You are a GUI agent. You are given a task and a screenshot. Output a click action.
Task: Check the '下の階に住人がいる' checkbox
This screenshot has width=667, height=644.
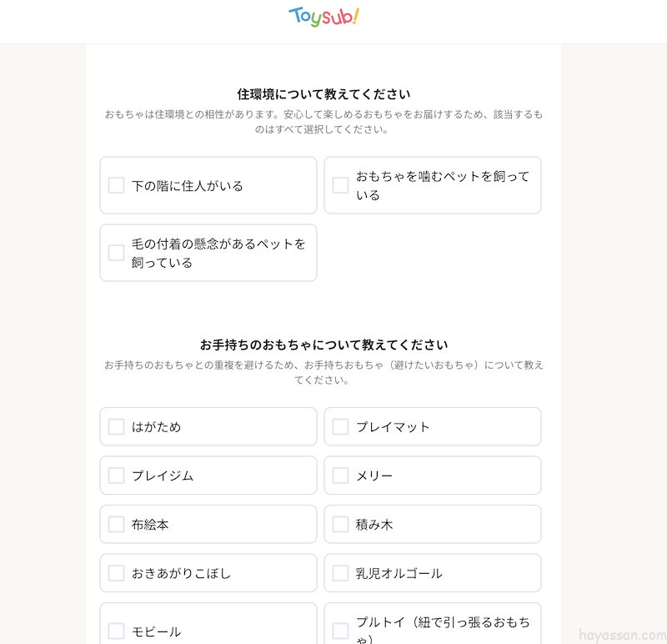click(117, 185)
